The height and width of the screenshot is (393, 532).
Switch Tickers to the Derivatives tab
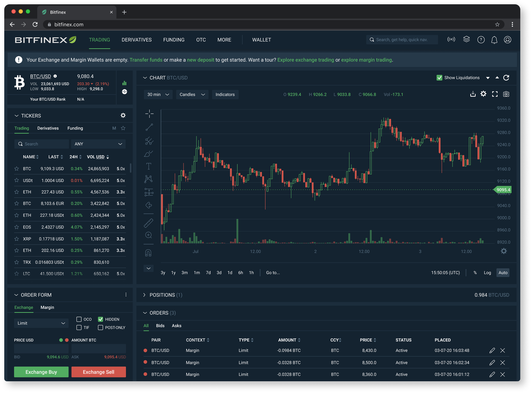coord(48,128)
